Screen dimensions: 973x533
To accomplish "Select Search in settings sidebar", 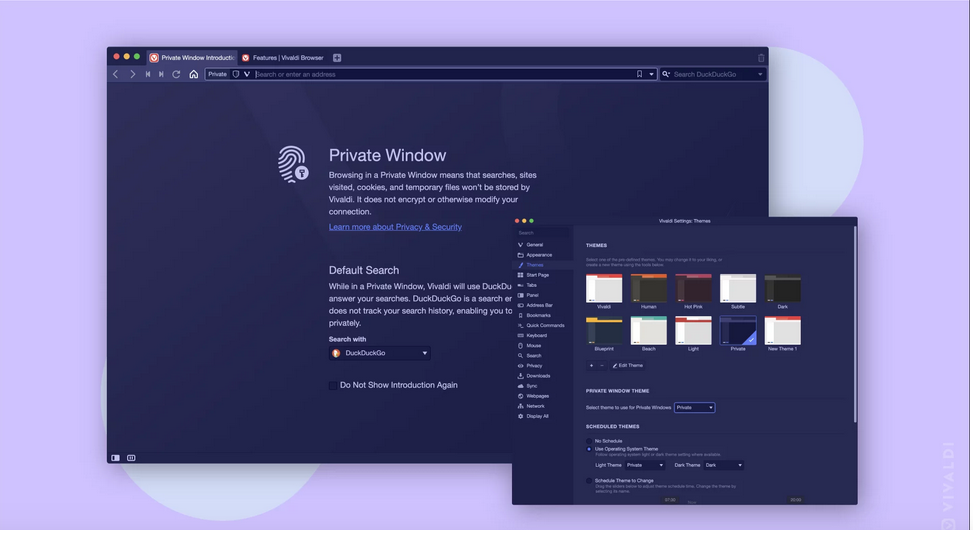I will (540, 356).
